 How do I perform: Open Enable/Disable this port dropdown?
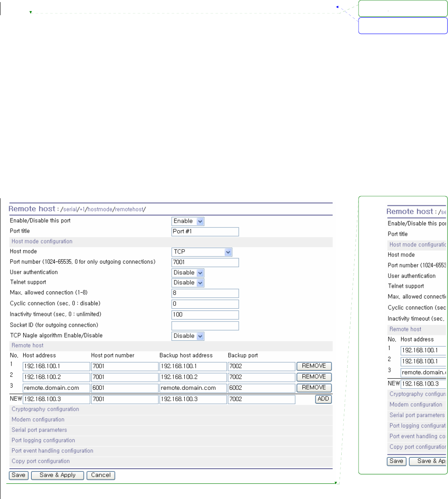188,221
